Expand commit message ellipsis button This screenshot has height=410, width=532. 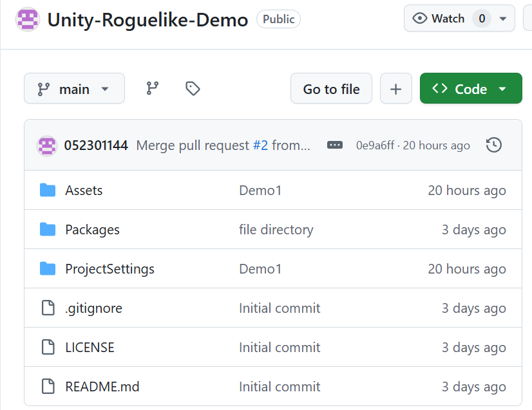pyautogui.click(x=334, y=145)
